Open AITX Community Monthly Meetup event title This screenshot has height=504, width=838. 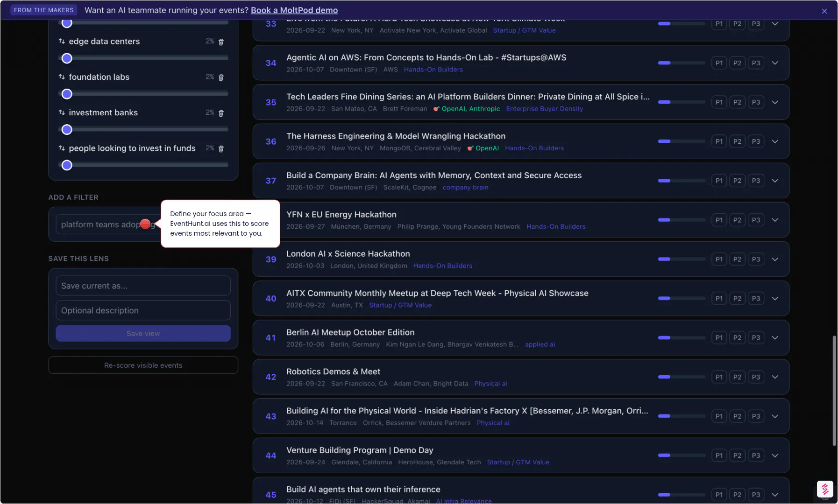coord(437,293)
